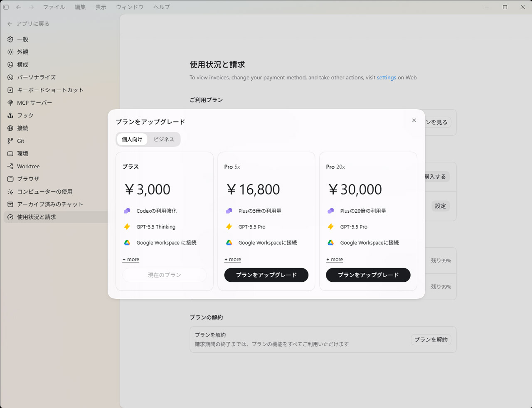This screenshot has width=532, height=408.
Task: Click the Worktree icon in sidebar
Action: click(x=10, y=166)
